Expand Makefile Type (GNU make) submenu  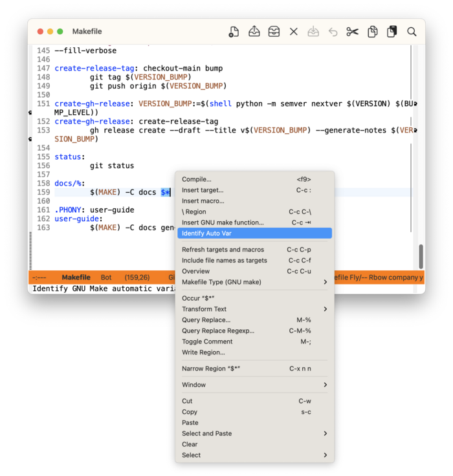point(254,282)
